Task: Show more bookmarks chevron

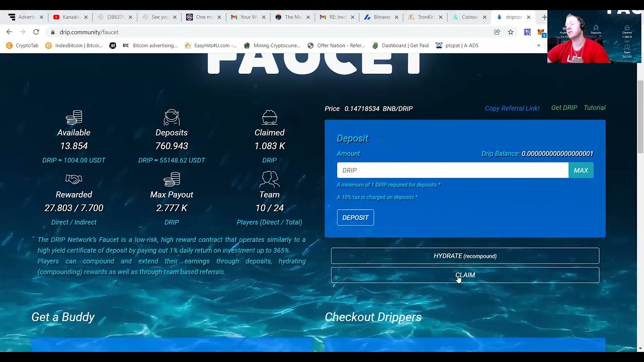Action: pos(538,45)
